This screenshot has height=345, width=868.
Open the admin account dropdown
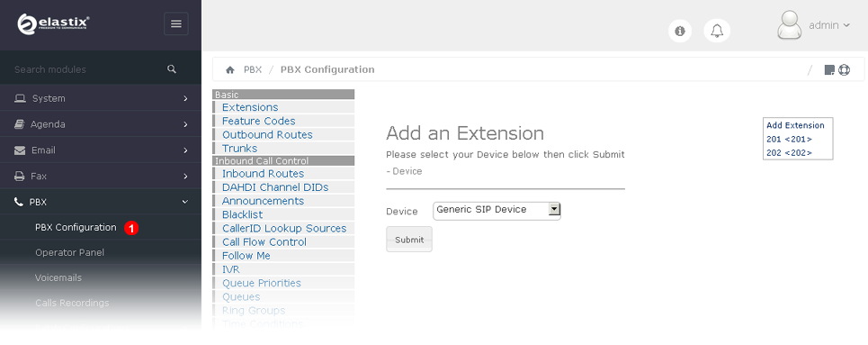pyautogui.click(x=829, y=25)
